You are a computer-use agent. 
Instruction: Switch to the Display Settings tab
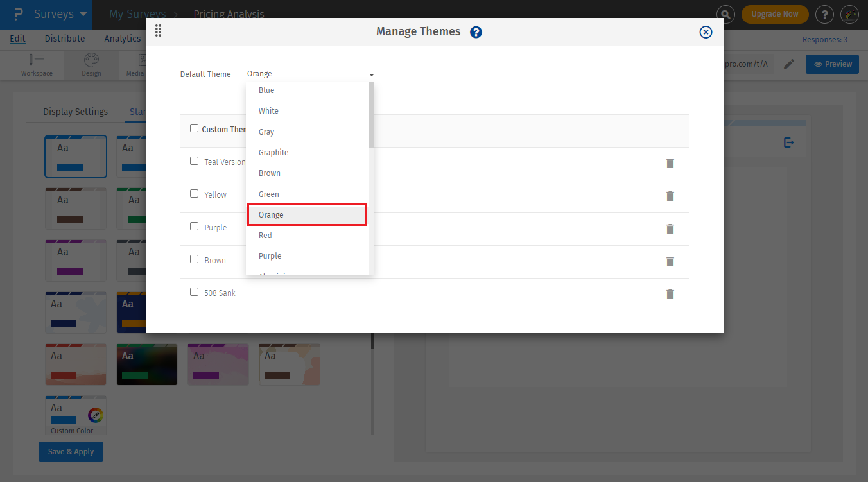tap(75, 112)
